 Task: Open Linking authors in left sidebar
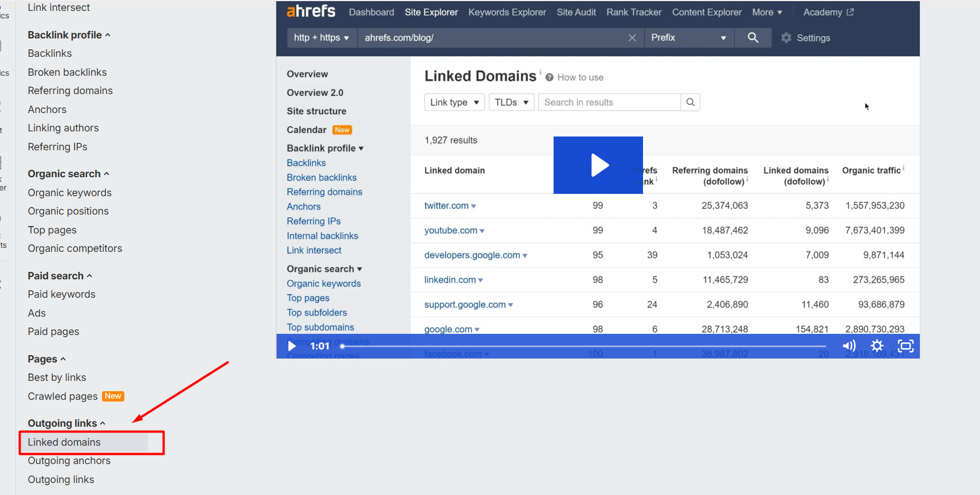(63, 128)
